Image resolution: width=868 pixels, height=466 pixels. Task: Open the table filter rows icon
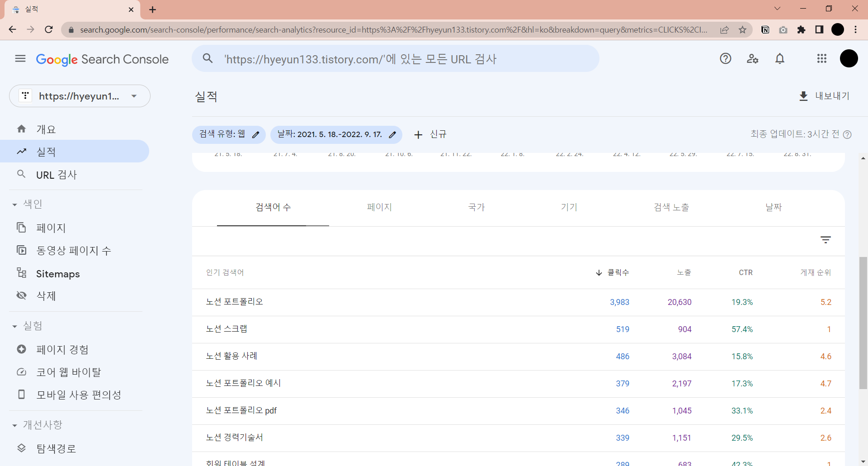(826, 240)
